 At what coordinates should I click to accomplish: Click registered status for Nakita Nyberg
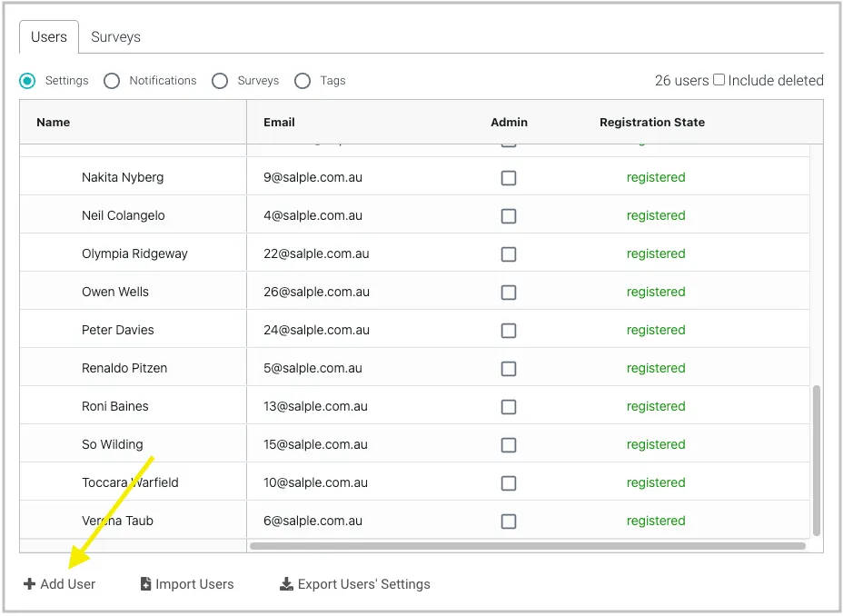(656, 177)
